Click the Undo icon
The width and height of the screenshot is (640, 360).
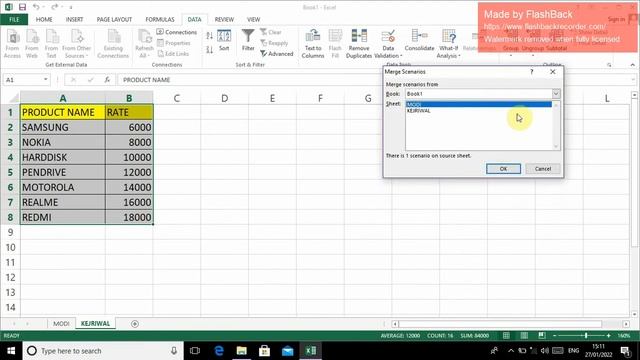tap(36, 7)
